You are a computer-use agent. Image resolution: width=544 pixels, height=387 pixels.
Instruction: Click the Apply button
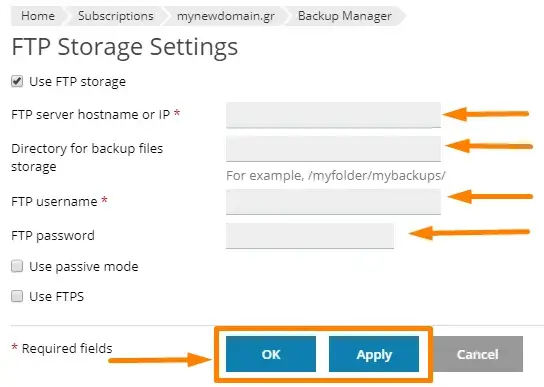point(374,354)
